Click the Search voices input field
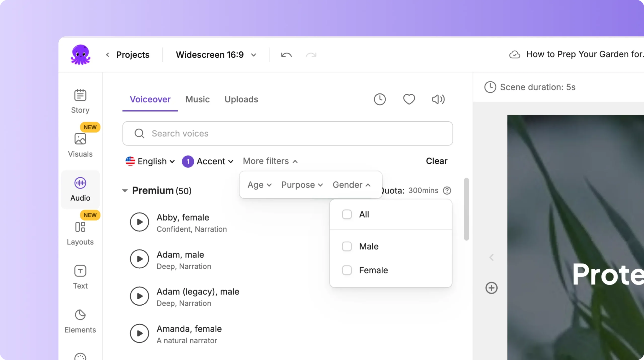The width and height of the screenshot is (644, 360). 287,133
